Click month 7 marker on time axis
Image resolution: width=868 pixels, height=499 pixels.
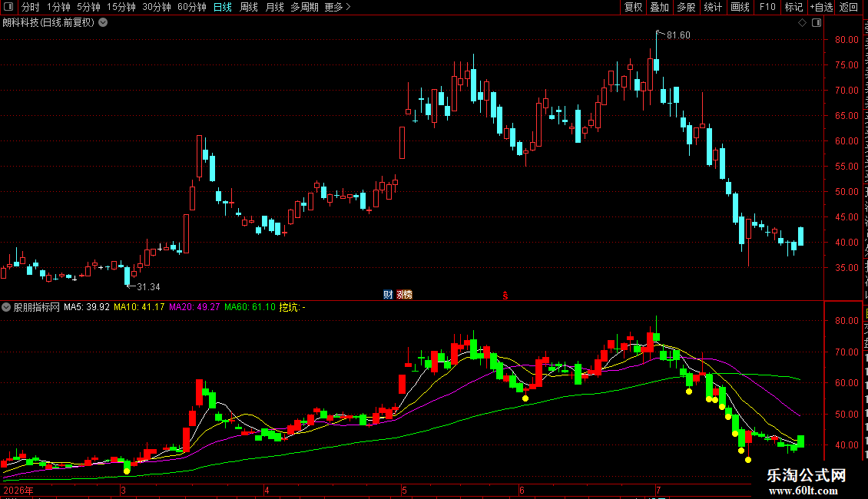click(658, 490)
